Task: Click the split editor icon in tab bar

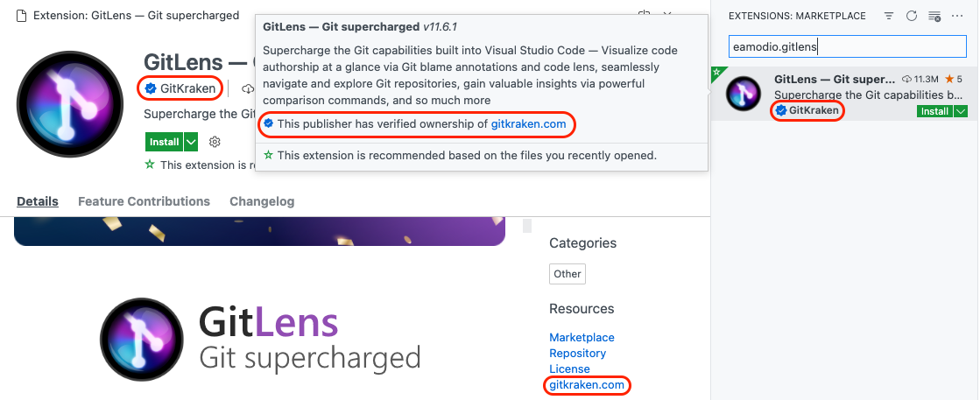Action: (x=645, y=15)
